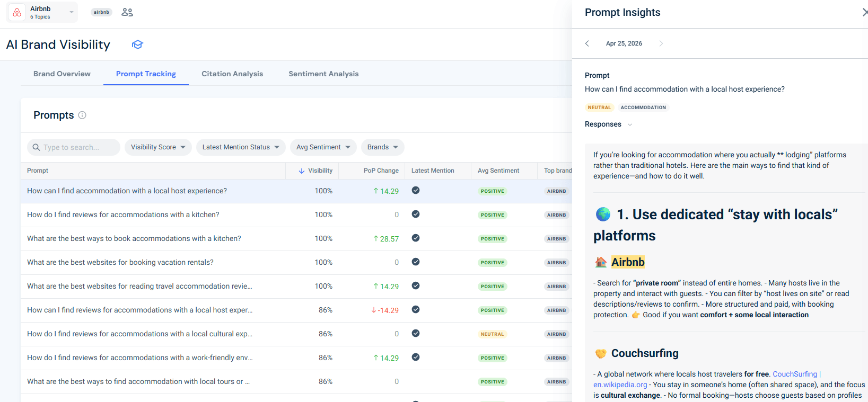Click the highlighted Airbnb heading in the response
This screenshot has width=868, height=402.
tap(628, 262)
